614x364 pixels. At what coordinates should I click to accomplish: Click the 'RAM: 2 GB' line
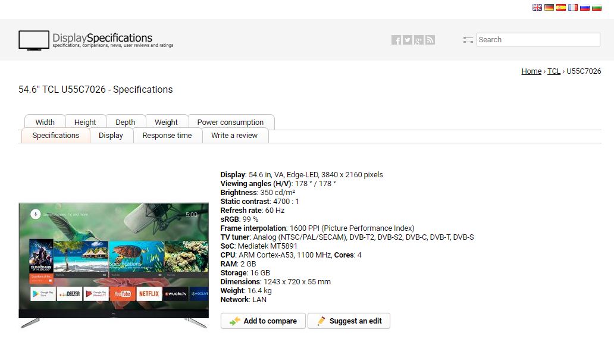238,264
